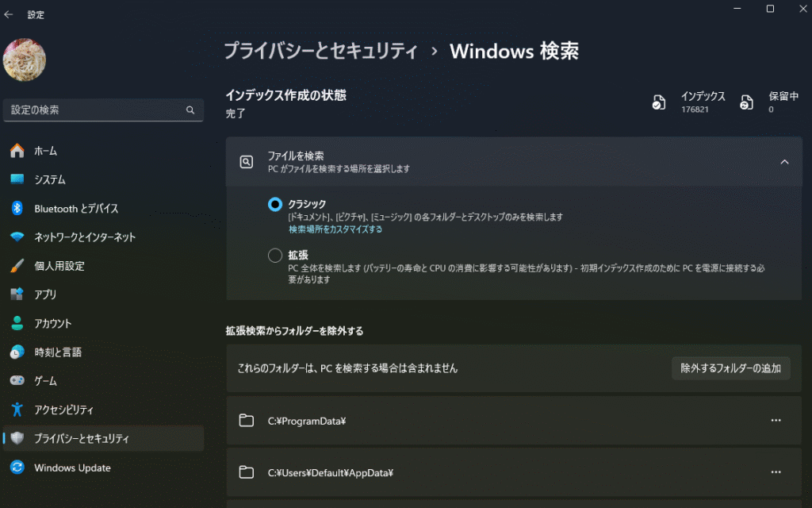Select the クラシック radio button
This screenshot has height=508, width=812.
coord(275,204)
